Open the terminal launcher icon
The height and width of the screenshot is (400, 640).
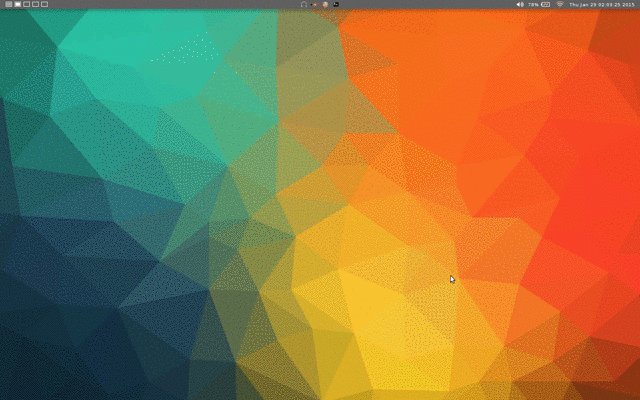click(336, 4)
